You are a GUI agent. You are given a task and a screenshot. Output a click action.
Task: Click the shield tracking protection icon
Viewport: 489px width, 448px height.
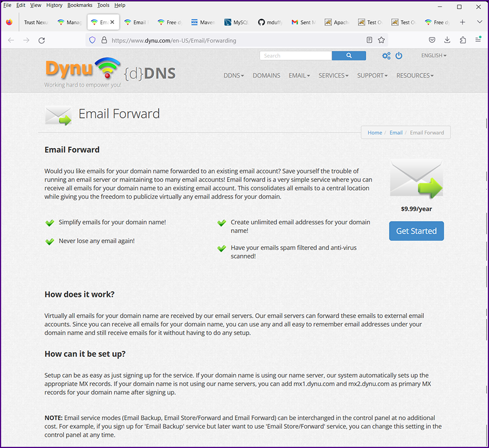pos(92,40)
